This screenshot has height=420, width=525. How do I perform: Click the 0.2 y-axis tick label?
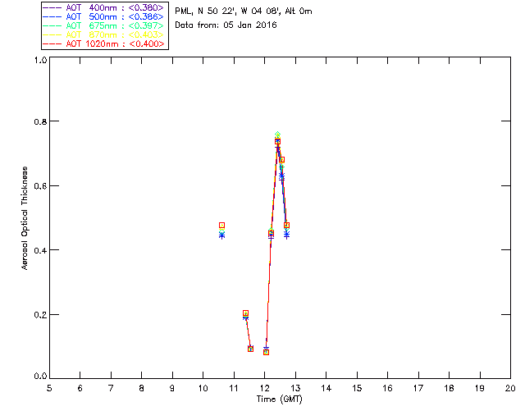(40, 315)
